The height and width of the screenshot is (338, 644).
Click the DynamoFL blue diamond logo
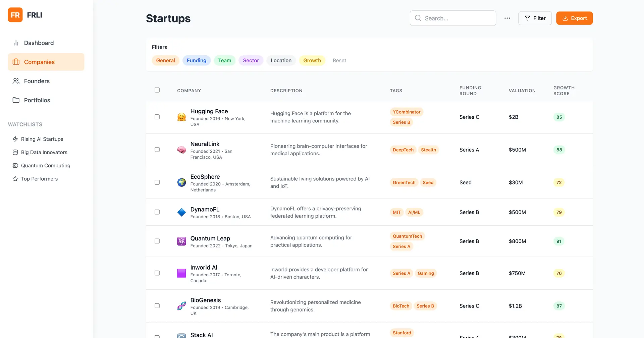point(181,212)
